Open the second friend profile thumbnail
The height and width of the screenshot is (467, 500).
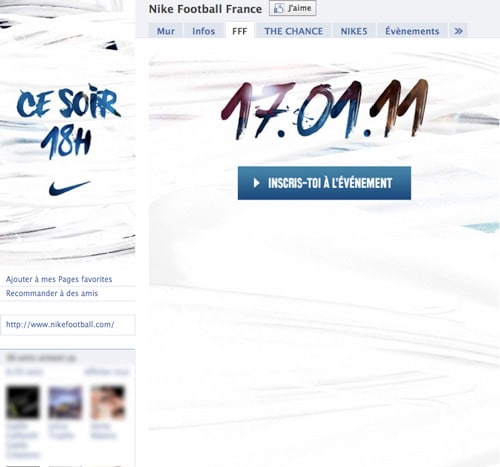[x=65, y=402]
